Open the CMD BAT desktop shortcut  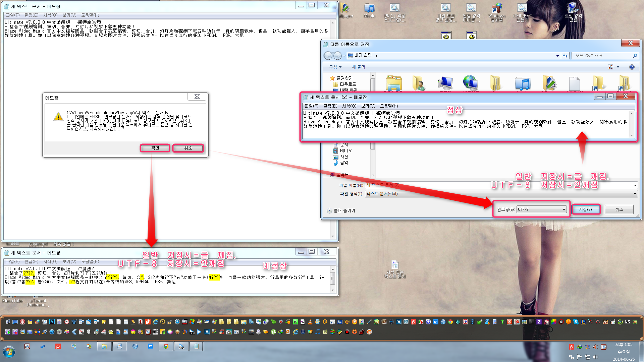click(522, 12)
